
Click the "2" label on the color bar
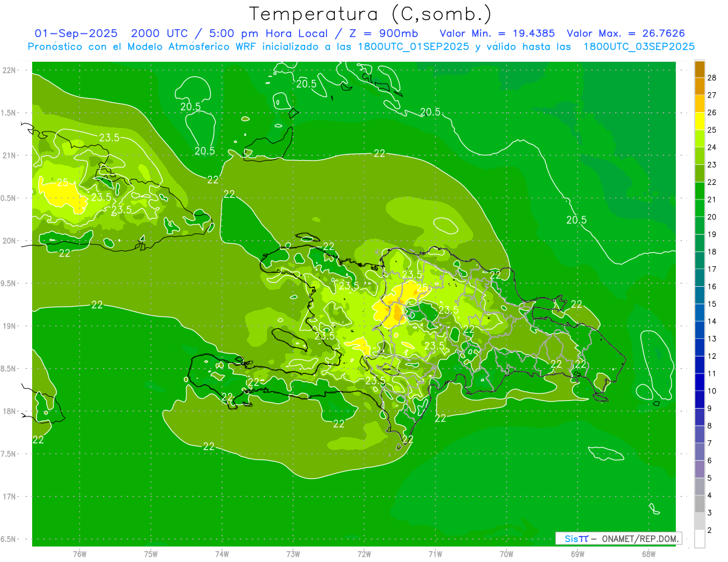click(x=710, y=530)
